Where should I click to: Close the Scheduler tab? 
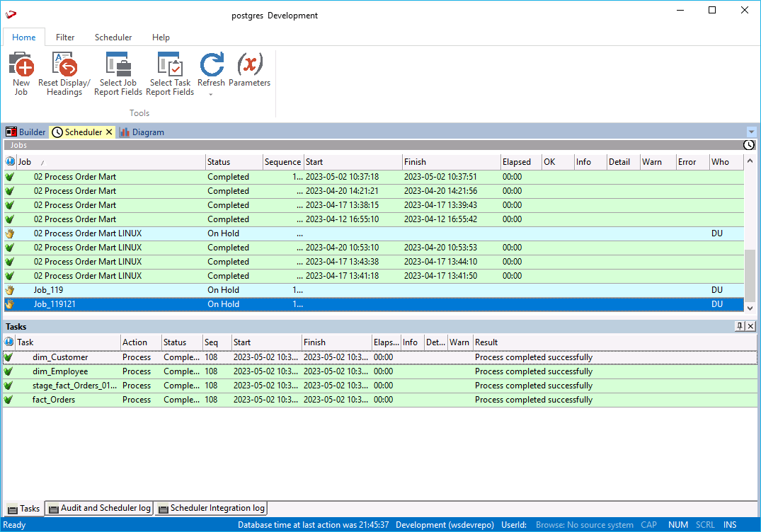[x=110, y=132]
